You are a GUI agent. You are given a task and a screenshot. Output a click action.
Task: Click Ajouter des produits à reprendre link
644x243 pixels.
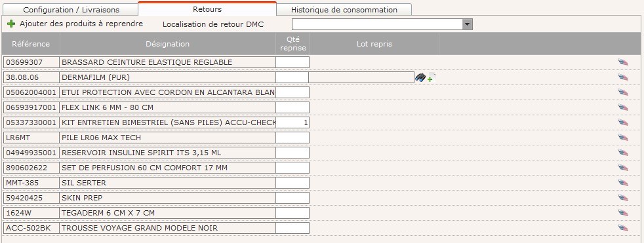[x=81, y=24]
